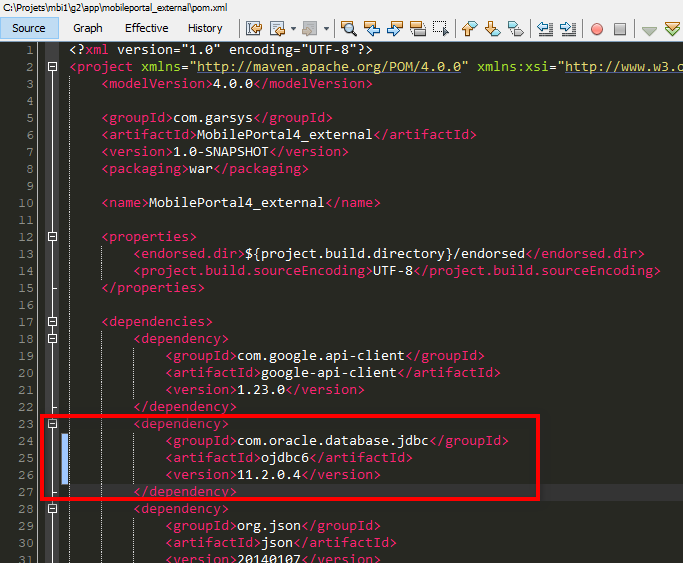Viewport: 683px width, 563px height.
Task: Shift line right toolbar icon
Action: pyautogui.click(x=570, y=29)
